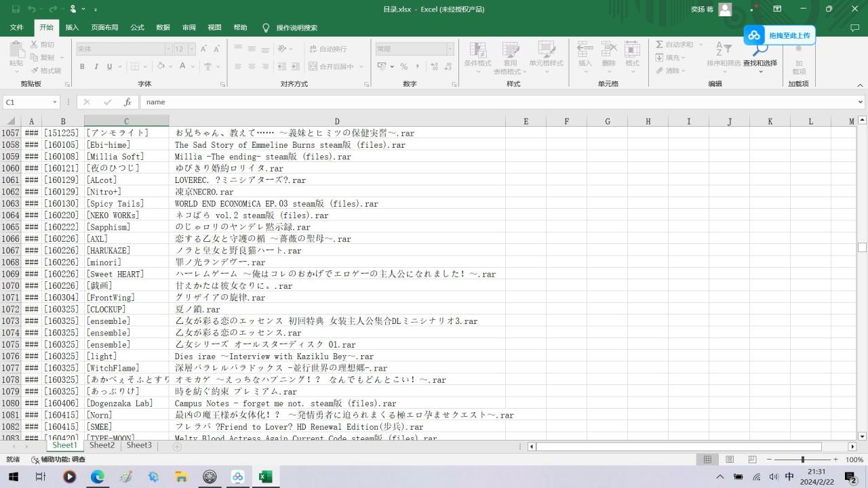Expand the Name Box dropdown arrow

[55, 102]
